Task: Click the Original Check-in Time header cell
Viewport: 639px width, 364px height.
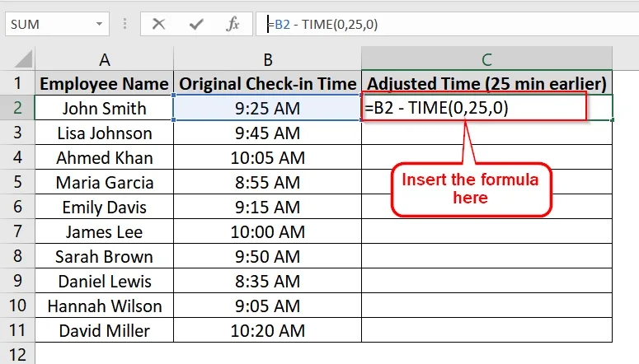Action: 267,83
